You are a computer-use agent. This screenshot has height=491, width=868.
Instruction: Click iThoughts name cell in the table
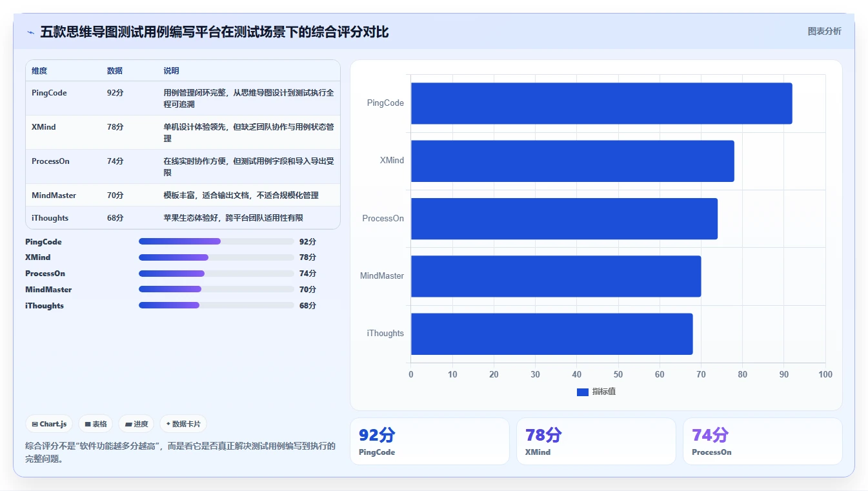pyautogui.click(x=50, y=218)
